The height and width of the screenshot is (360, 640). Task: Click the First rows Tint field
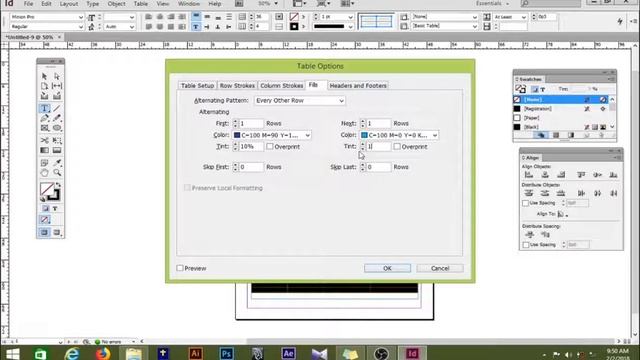[x=251, y=147]
